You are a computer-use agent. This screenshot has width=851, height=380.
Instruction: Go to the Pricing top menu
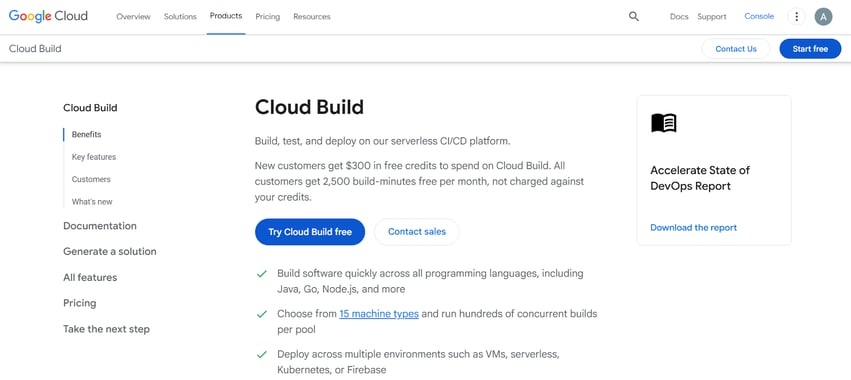click(268, 16)
